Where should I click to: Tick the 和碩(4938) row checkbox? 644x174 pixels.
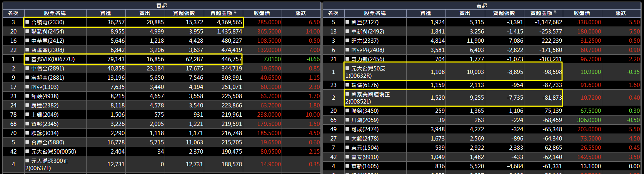pos(27,96)
